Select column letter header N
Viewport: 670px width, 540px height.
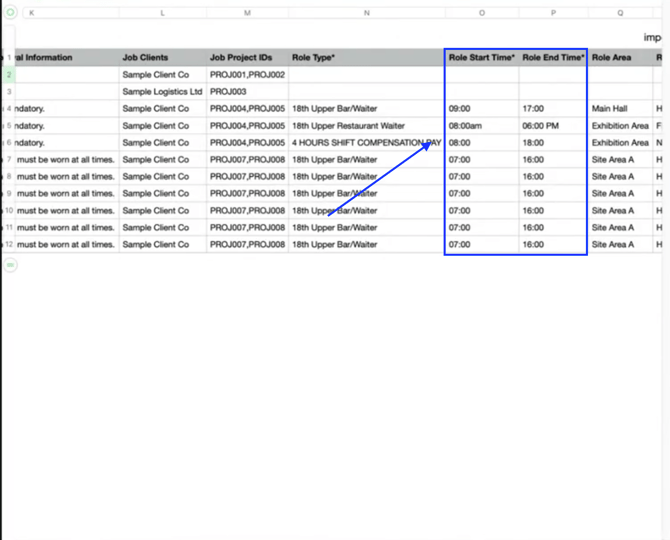pyautogui.click(x=366, y=13)
